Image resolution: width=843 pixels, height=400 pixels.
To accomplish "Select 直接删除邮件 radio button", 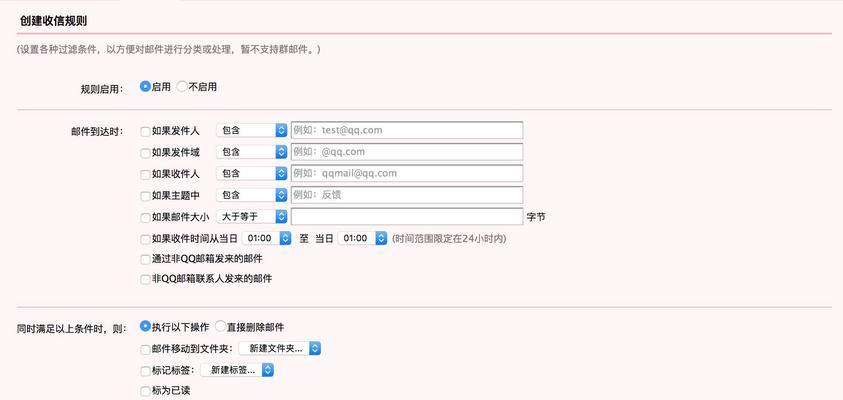I will pos(220,326).
